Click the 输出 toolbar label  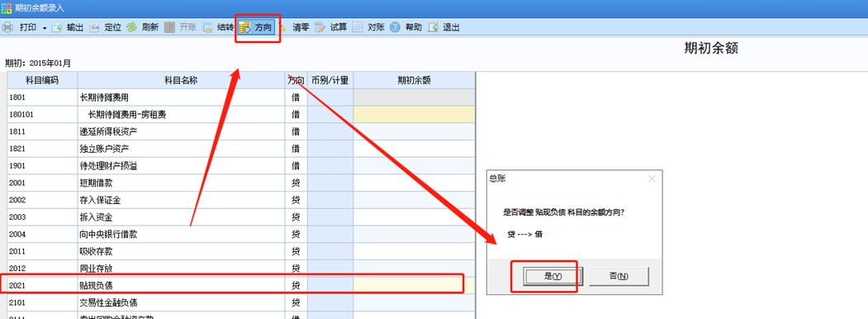pos(75,28)
